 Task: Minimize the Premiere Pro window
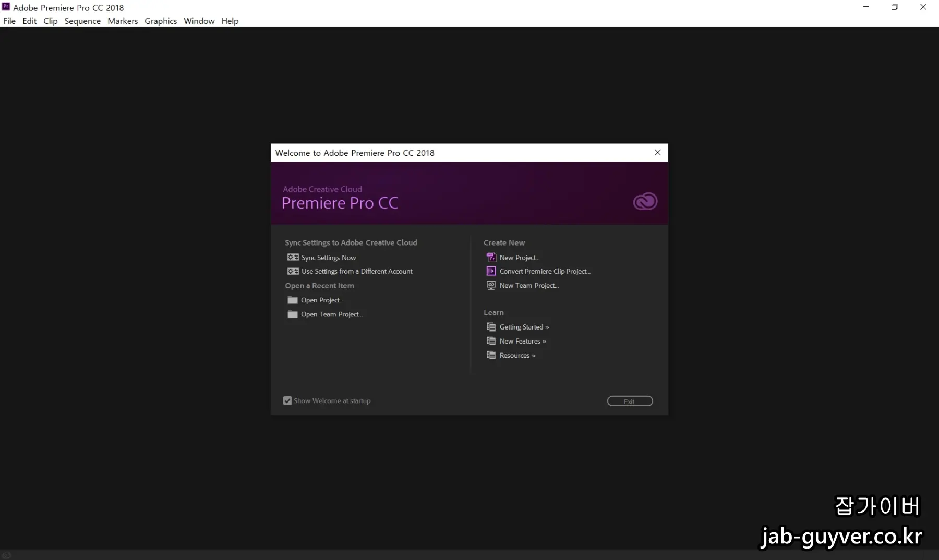coord(866,7)
